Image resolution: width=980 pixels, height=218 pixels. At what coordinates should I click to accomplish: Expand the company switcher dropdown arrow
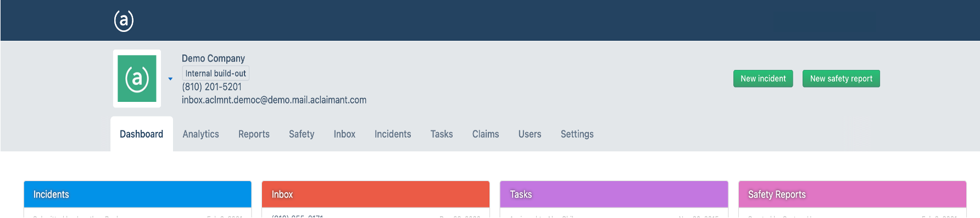click(170, 79)
